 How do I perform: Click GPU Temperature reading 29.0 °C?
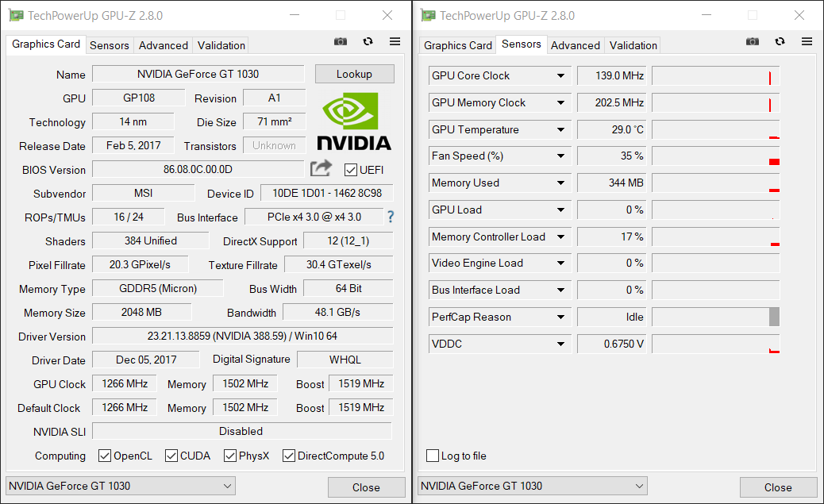click(x=612, y=129)
